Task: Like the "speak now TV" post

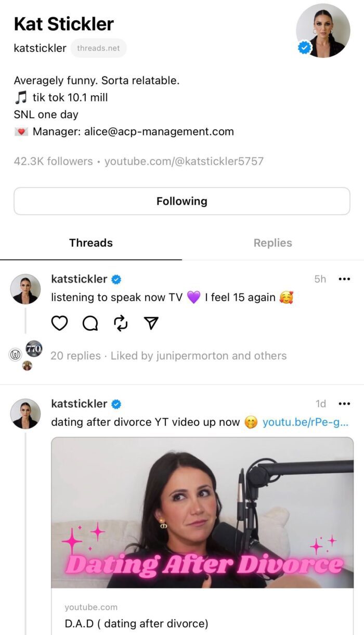Action: click(x=59, y=323)
